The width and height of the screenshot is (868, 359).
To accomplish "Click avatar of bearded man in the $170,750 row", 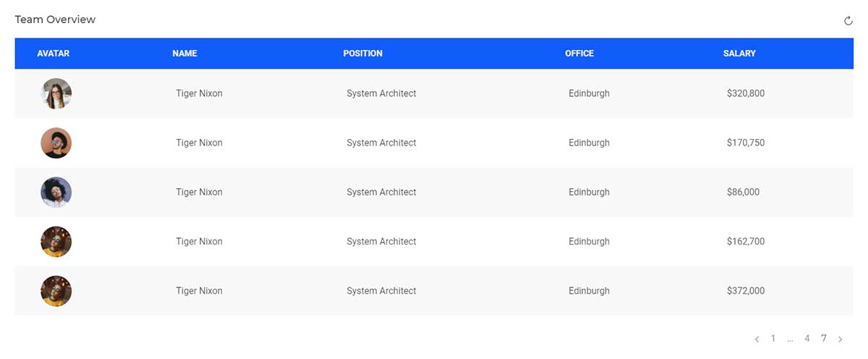I will pyautogui.click(x=56, y=143).
